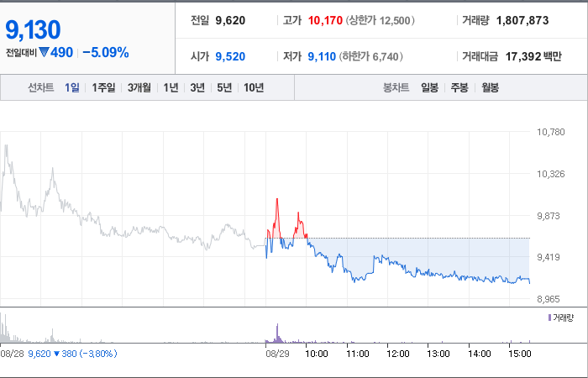Select the 1일 line chart tab
Screen dimensions: 588x378
(72, 87)
